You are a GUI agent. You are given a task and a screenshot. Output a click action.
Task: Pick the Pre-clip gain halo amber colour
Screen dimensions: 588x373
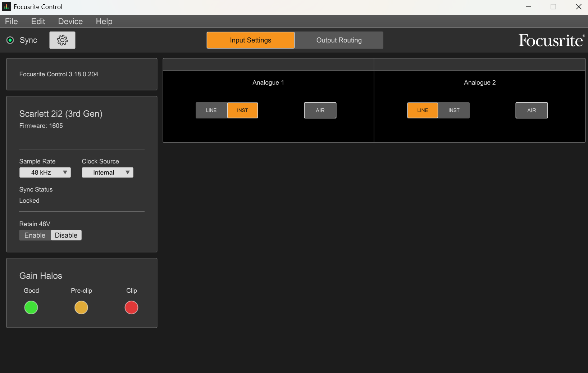click(81, 307)
